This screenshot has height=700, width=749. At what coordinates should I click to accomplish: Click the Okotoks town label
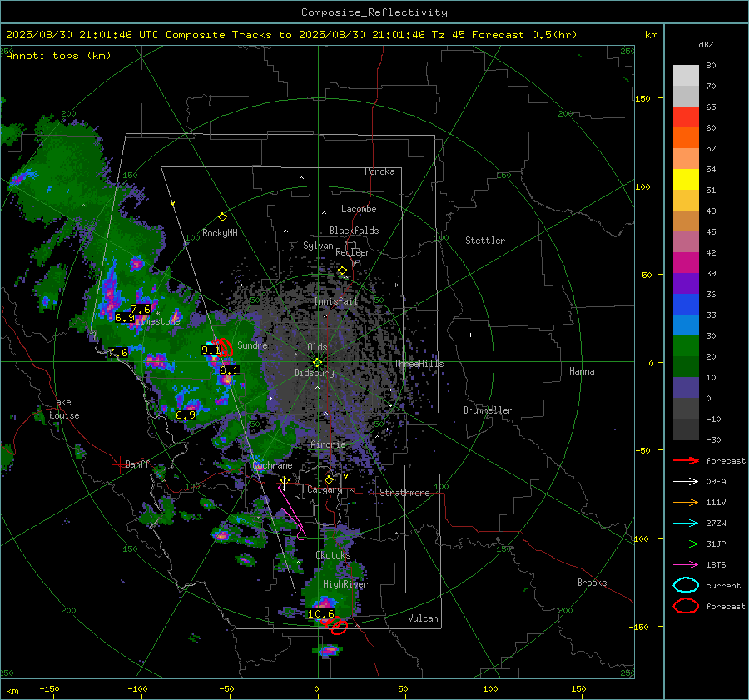point(333,555)
